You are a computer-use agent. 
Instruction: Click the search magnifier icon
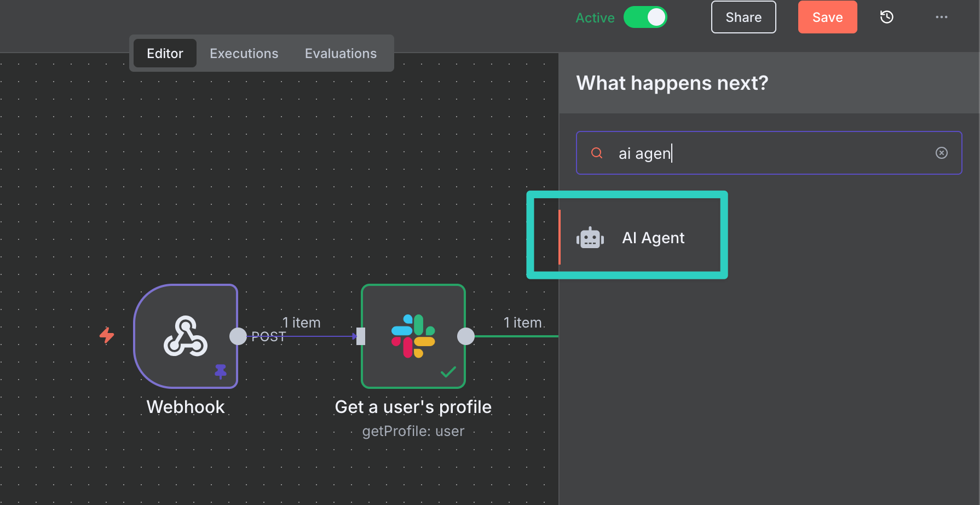pos(597,153)
